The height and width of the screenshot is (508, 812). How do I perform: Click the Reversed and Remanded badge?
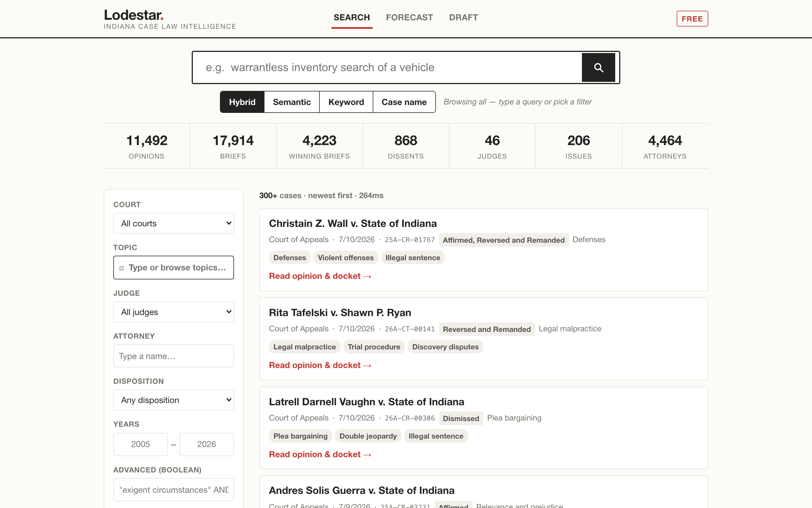(x=487, y=329)
